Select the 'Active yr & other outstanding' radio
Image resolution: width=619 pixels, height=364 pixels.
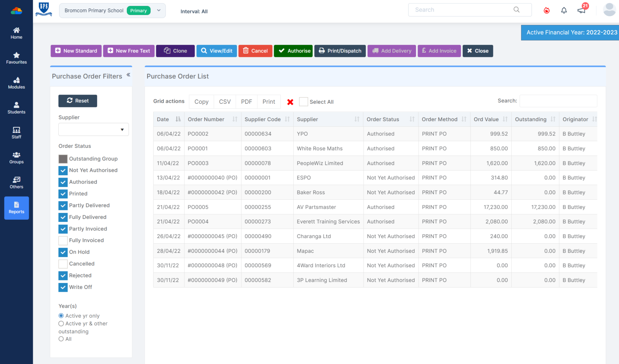point(61,323)
